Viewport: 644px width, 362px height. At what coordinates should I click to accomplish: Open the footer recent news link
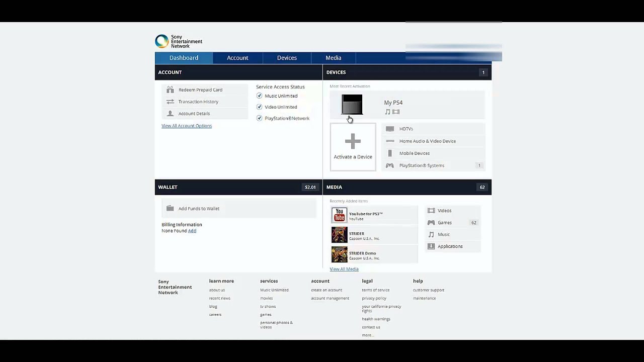tap(220, 298)
